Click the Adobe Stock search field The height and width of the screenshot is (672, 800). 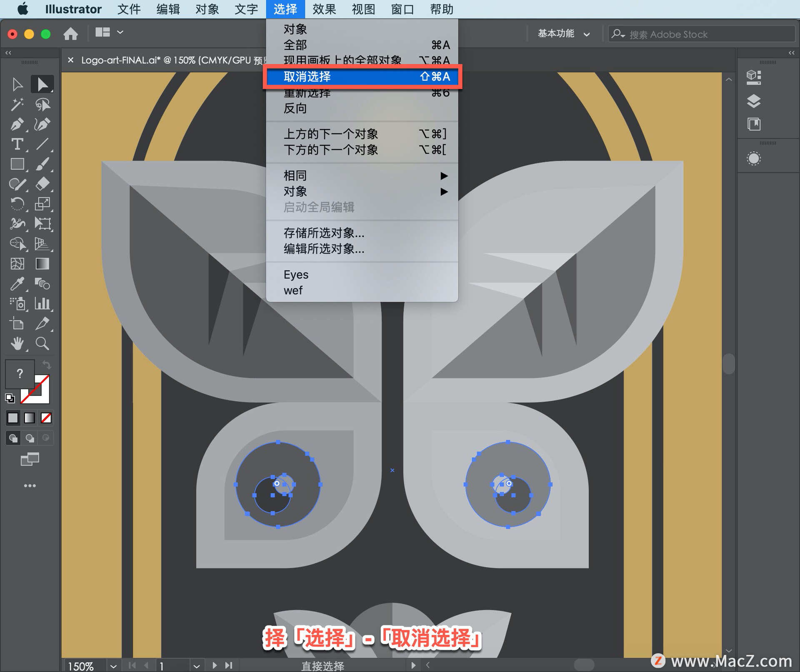click(x=667, y=32)
